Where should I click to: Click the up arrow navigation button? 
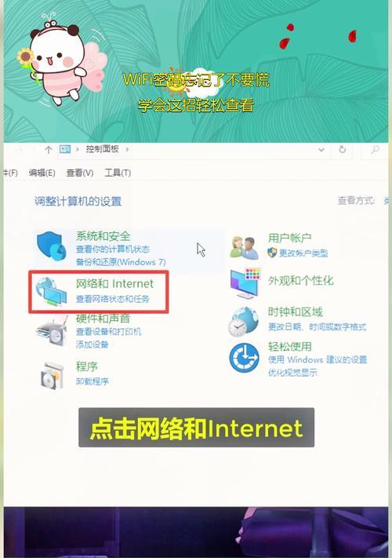49,150
